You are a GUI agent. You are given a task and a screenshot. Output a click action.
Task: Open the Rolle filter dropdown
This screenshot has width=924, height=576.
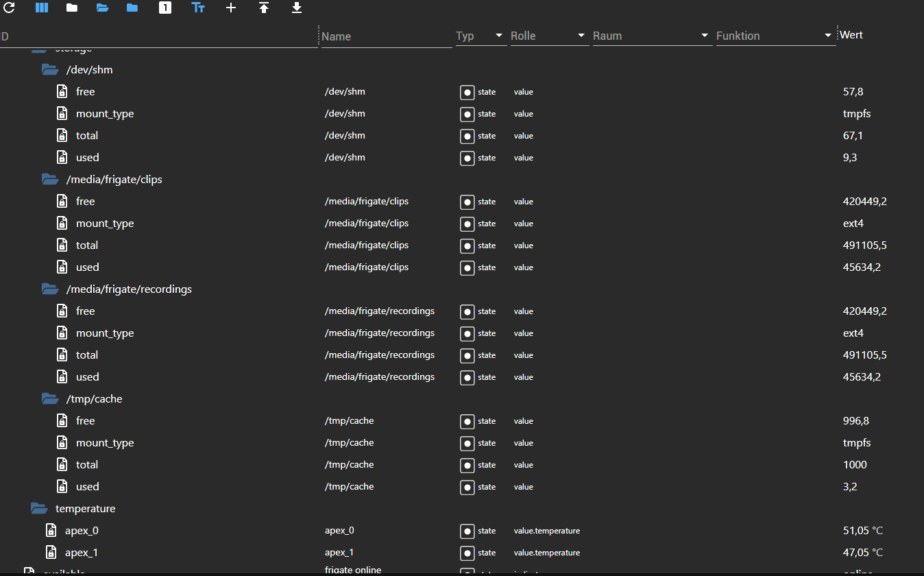[x=550, y=36]
